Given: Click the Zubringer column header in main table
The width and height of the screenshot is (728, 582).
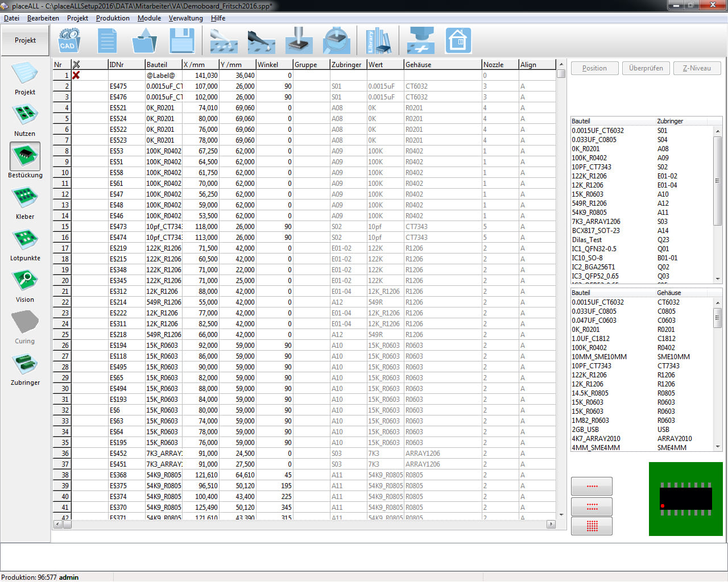Looking at the screenshot, I should point(348,65).
